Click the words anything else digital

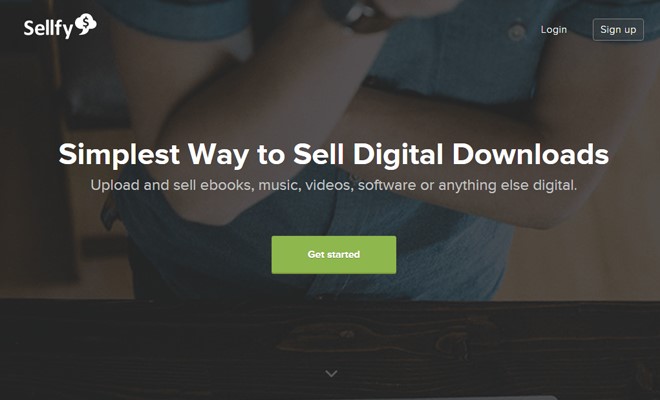pyautogui.click(x=508, y=186)
